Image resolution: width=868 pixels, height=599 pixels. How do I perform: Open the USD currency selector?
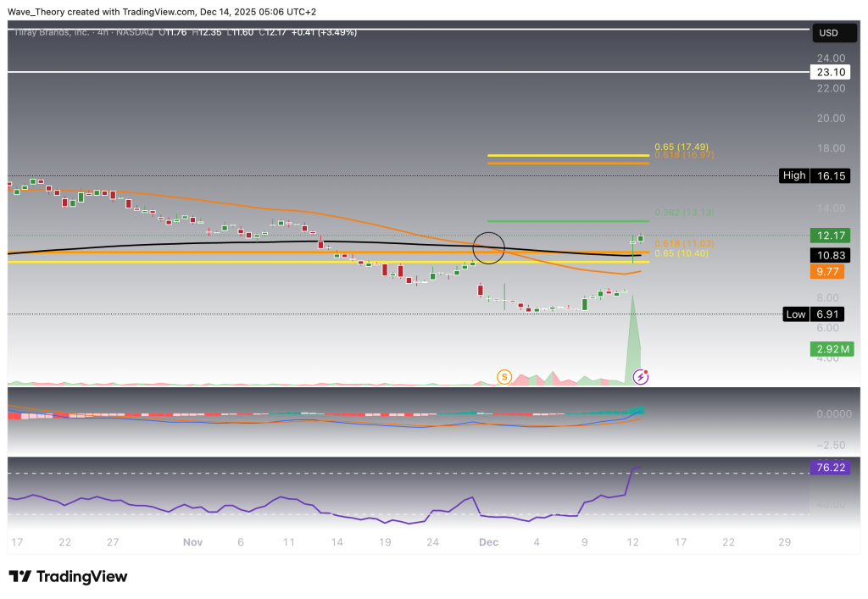point(828,32)
